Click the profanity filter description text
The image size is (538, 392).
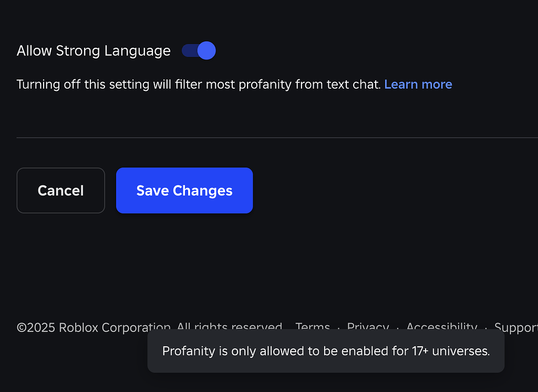(x=198, y=84)
